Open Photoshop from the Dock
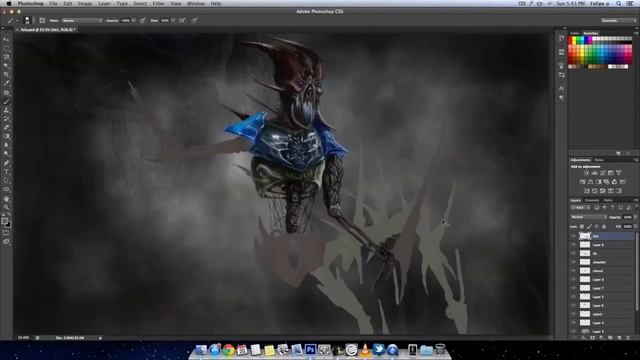The width and height of the screenshot is (640, 360). 310,350
